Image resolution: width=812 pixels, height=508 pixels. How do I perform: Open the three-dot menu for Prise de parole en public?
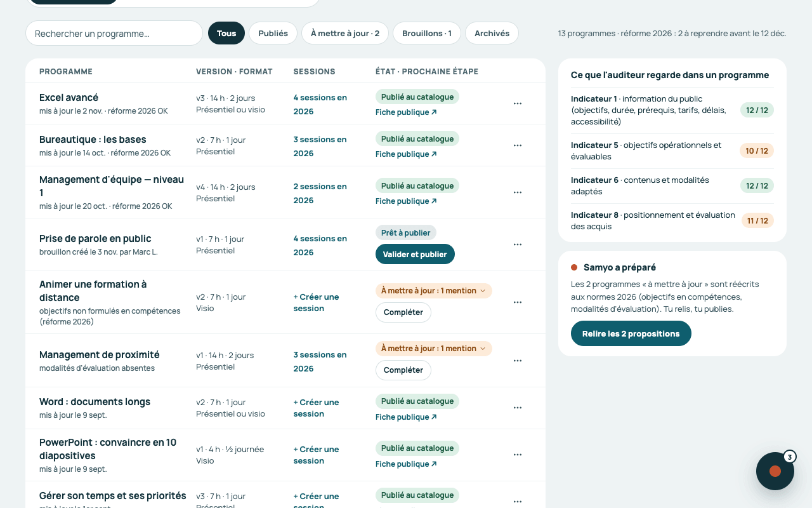pyautogui.click(x=518, y=244)
